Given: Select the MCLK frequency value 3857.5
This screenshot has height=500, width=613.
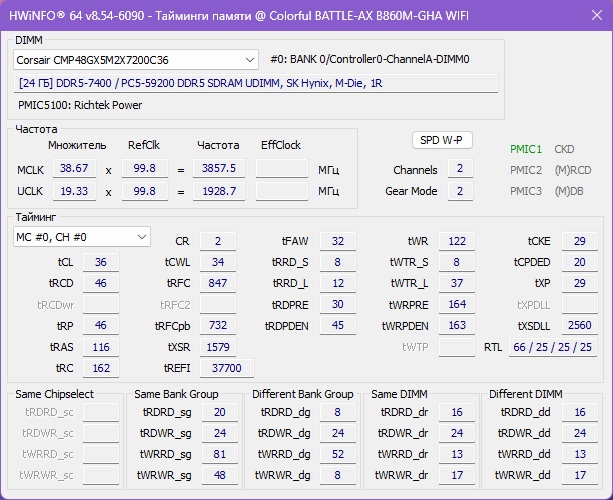Looking at the screenshot, I should [219, 168].
